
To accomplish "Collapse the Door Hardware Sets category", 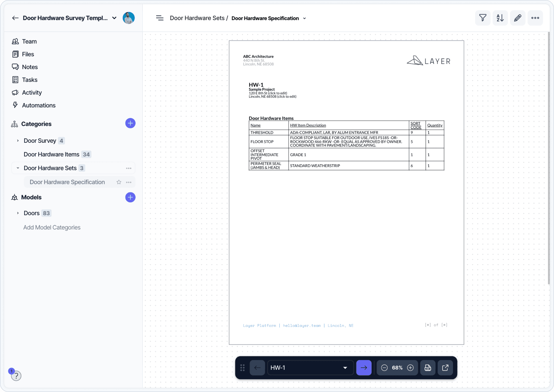I will click(18, 168).
